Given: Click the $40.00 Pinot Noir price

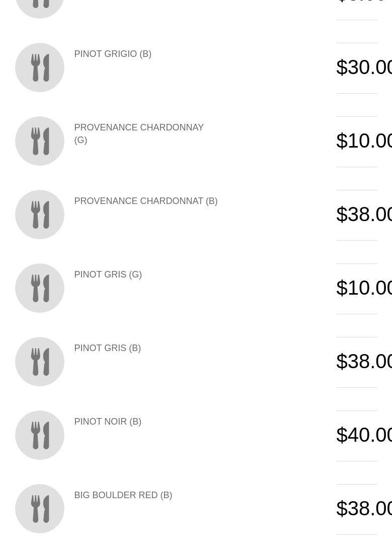Looking at the screenshot, I should [x=364, y=435].
